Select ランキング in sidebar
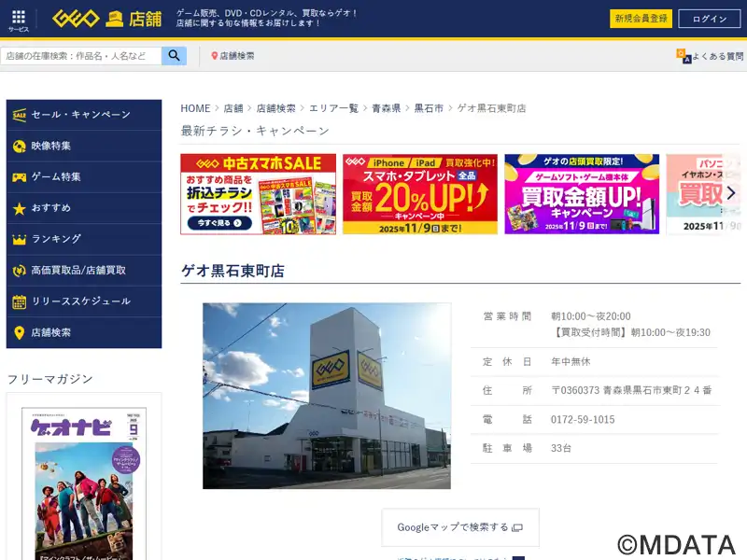The image size is (747, 560). (x=84, y=240)
